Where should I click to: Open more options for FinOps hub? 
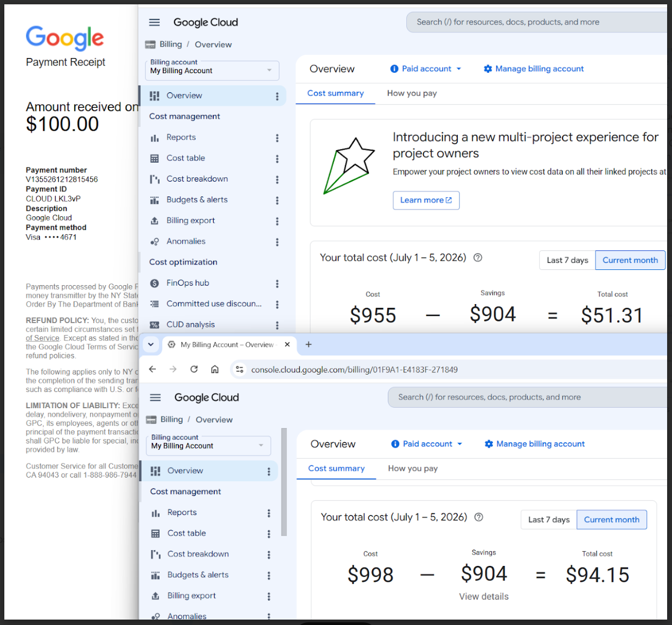[x=277, y=283]
